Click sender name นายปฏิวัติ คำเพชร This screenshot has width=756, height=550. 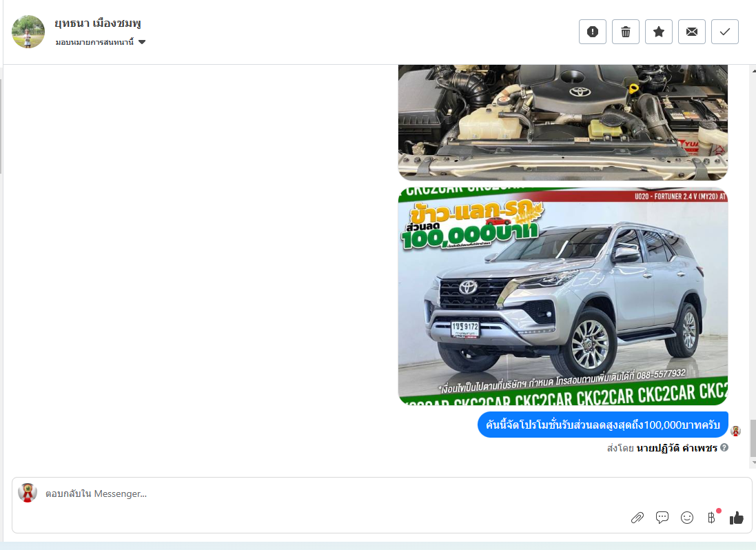(x=677, y=448)
